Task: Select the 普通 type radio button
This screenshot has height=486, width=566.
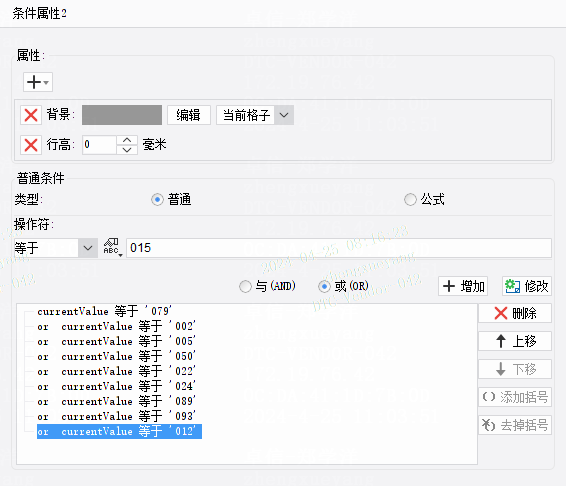Action: tap(157, 199)
